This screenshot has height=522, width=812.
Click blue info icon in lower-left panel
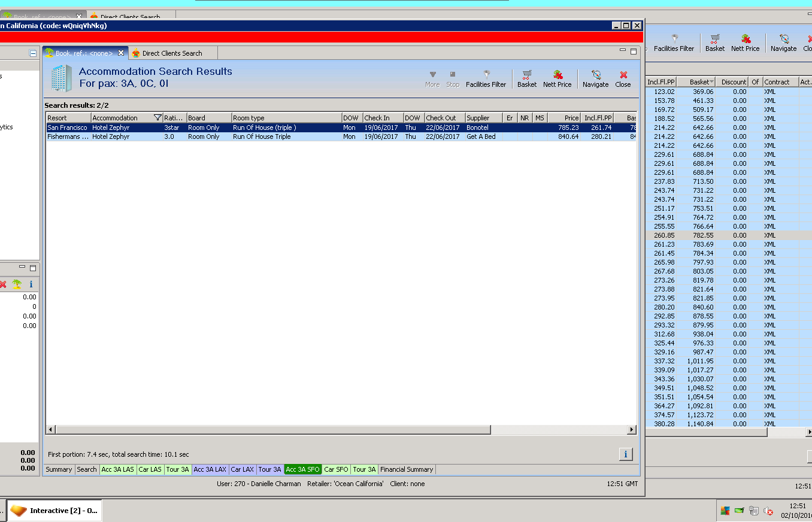31,284
